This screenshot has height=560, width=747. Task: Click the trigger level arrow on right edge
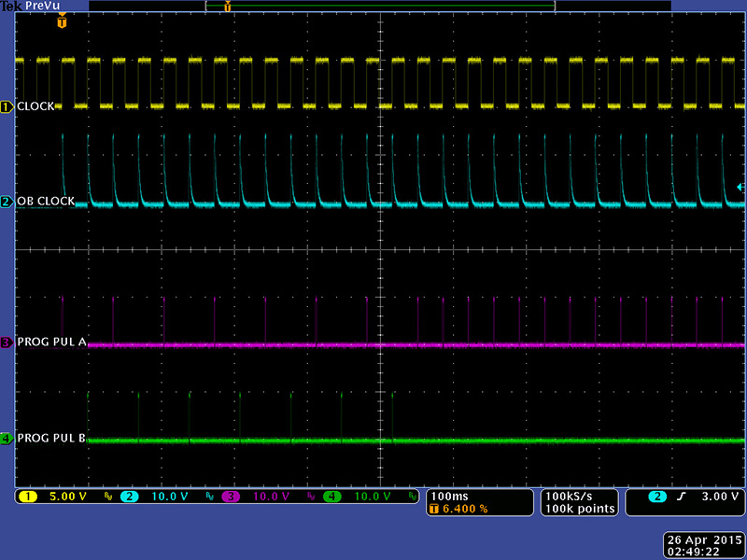[740, 188]
